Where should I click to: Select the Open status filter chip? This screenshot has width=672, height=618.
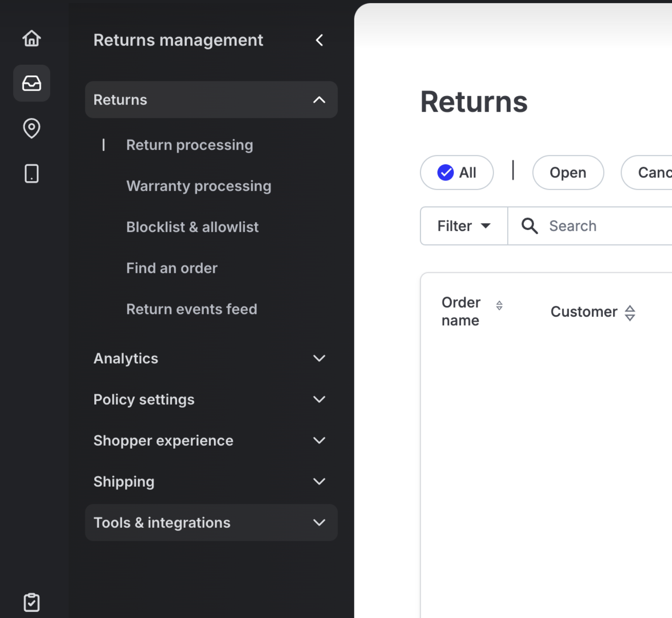pyautogui.click(x=567, y=172)
